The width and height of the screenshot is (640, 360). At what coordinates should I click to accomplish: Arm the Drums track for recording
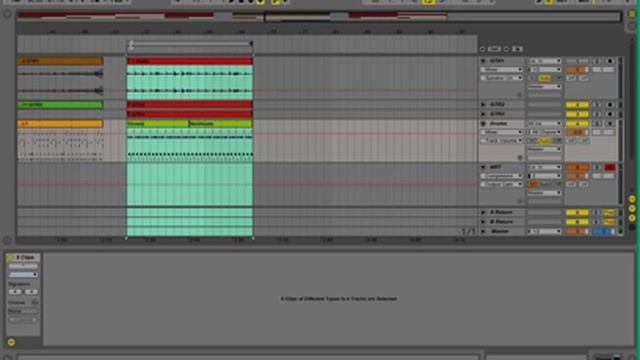coord(610,123)
